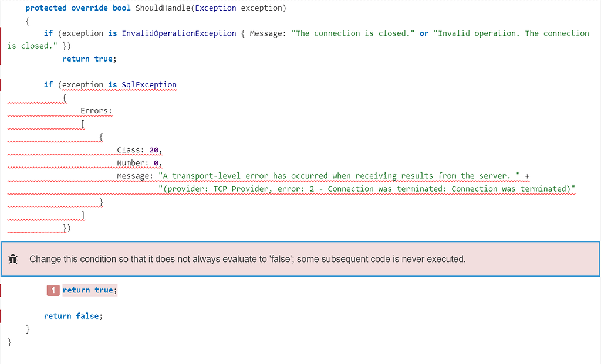Image resolution: width=601 pixels, height=364 pixels.
Task: Click the red gutter marker near return false
Action: point(1,315)
